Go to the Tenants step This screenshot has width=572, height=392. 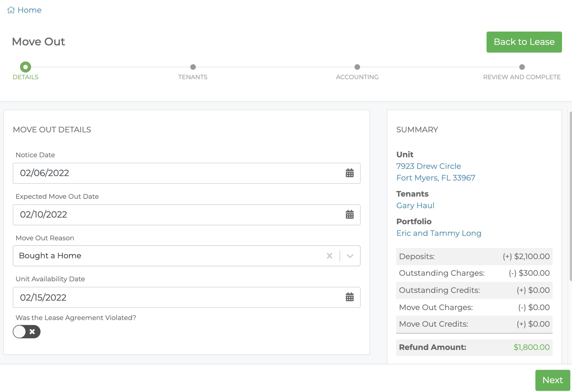pos(193,67)
